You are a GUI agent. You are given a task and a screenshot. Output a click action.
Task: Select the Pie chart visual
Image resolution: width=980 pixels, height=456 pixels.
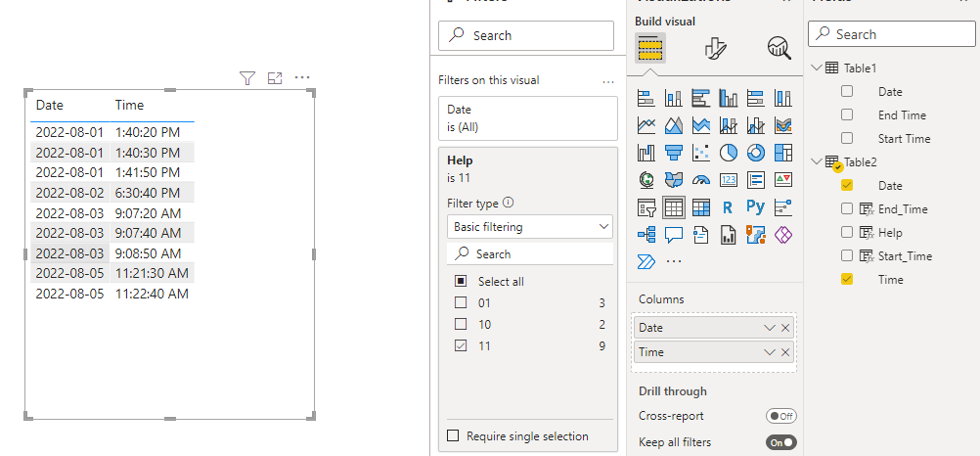[x=728, y=152]
